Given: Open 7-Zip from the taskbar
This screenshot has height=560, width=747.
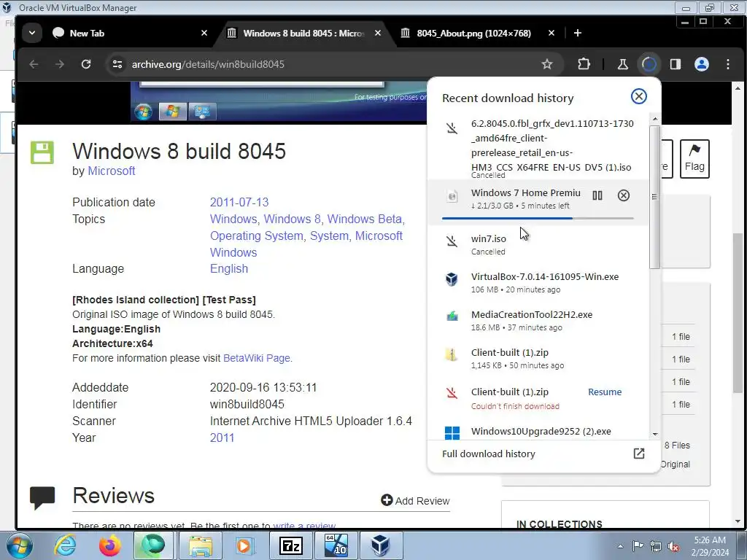Looking at the screenshot, I should (292, 545).
